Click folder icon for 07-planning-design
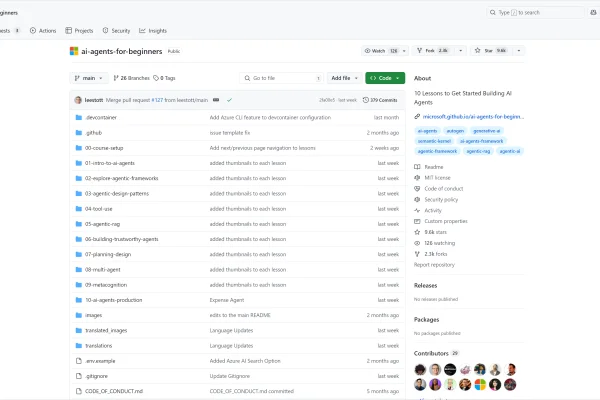This screenshot has height=400, width=600. pos(79,255)
